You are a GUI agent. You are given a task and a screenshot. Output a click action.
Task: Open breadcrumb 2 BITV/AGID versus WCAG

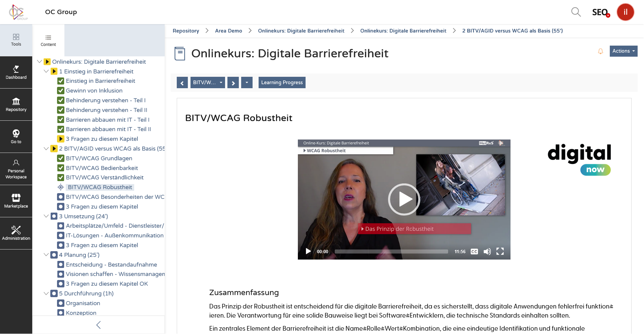tap(513, 31)
